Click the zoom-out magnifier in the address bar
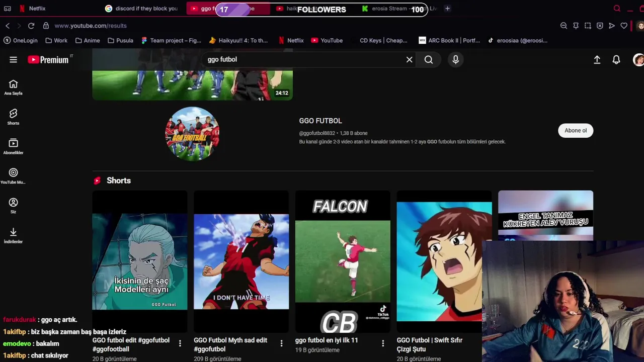The image size is (644, 362). pos(563,26)
